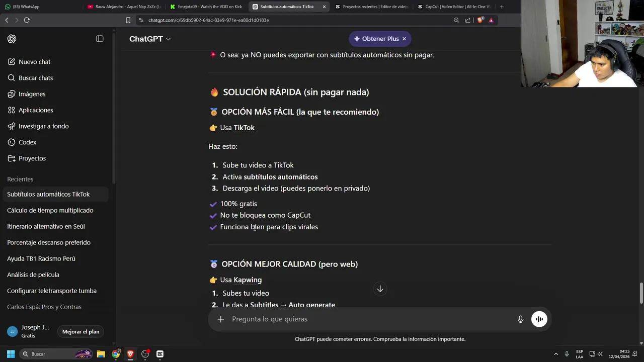
Task: Collapse the sidebar with the panel icon
Action: click(100, 39)
